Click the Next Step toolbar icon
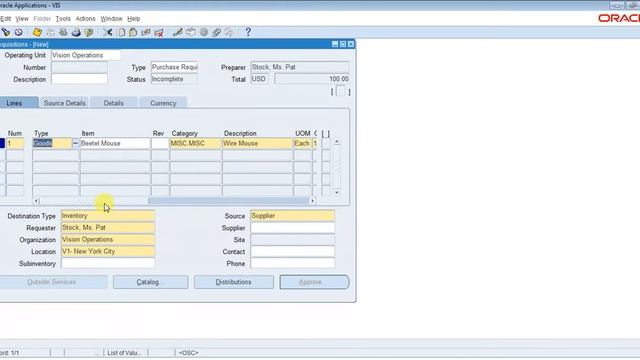Viewport: 640px width, 360px height. (50, 32)
